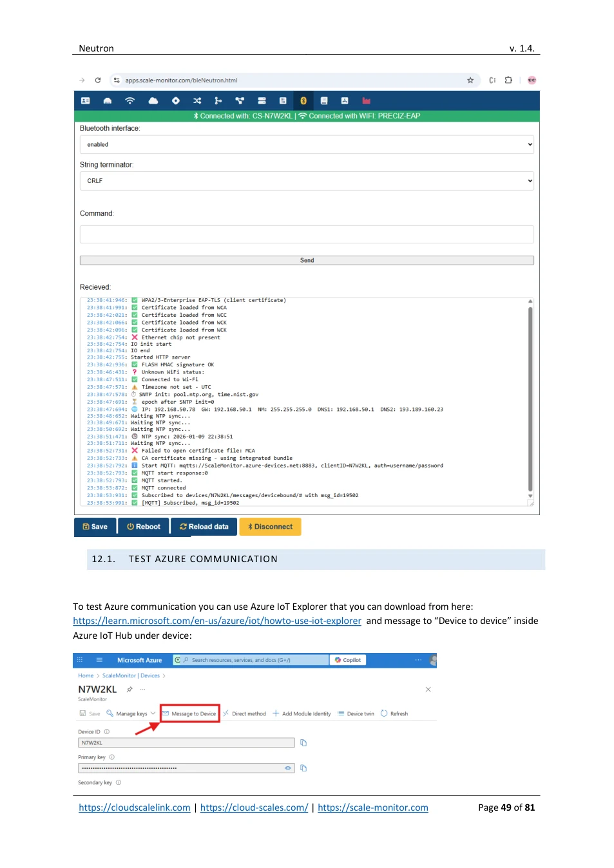
Task: Click the Azure search resources box
Action: coord(251,660)
